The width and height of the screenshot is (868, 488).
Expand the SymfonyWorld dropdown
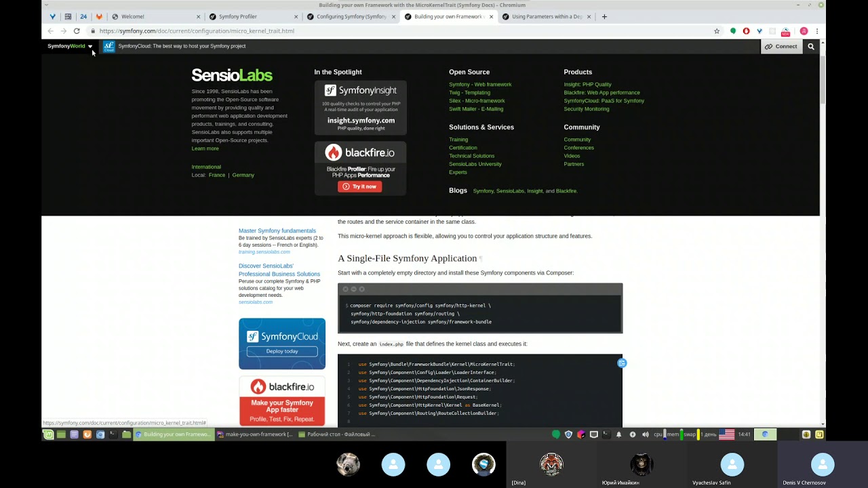point(70,46)
